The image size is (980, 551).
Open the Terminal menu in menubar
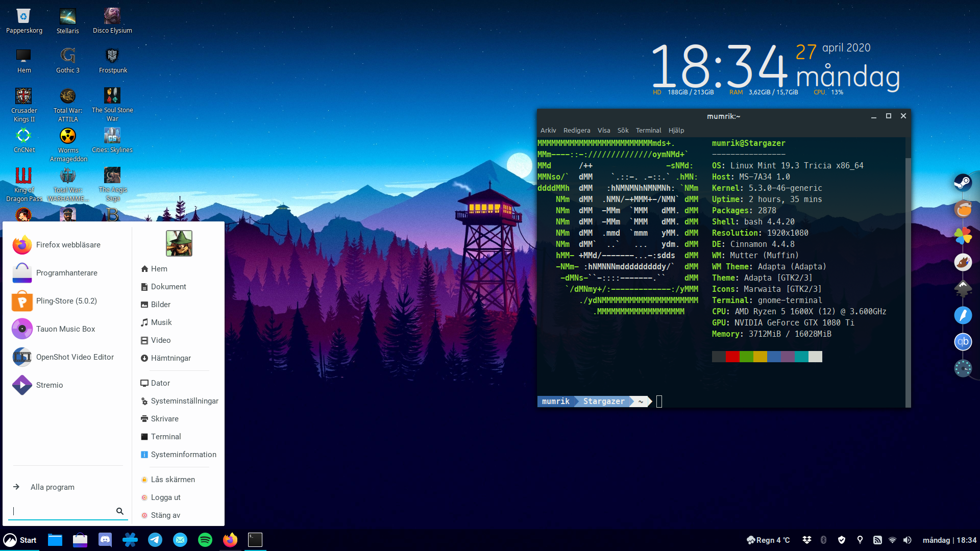tap(648, 131)
